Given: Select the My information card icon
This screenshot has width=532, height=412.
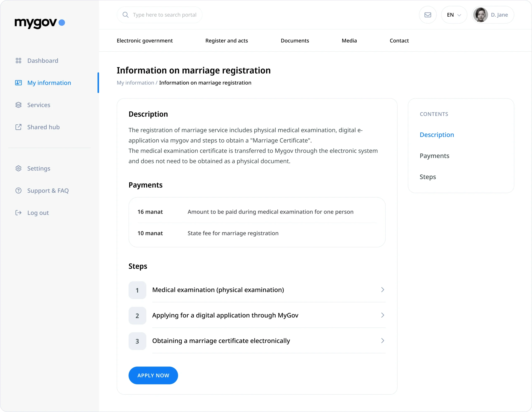Looking at the screenshot, I should [x=18, y=83].
